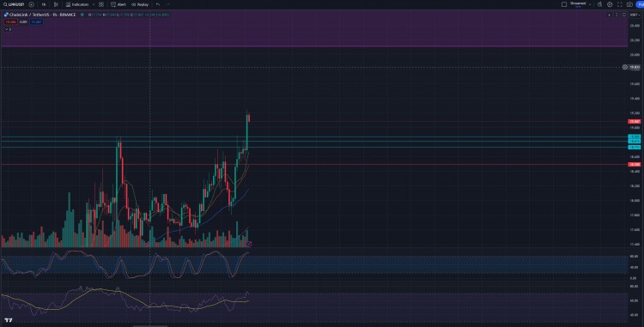This screenshot has height=327, width=644.
Task: Open the Indicators dialog
Action: [77, 4]
